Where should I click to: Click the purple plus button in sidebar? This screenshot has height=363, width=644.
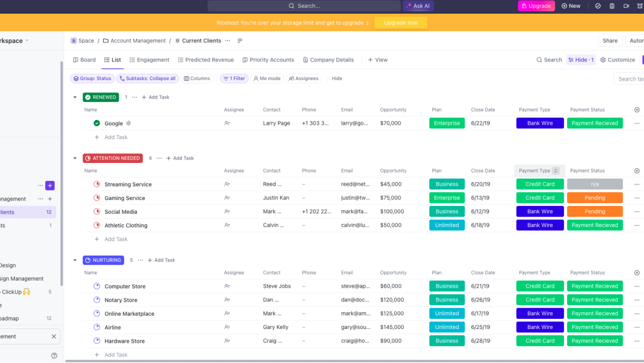(x=50, y=186)
